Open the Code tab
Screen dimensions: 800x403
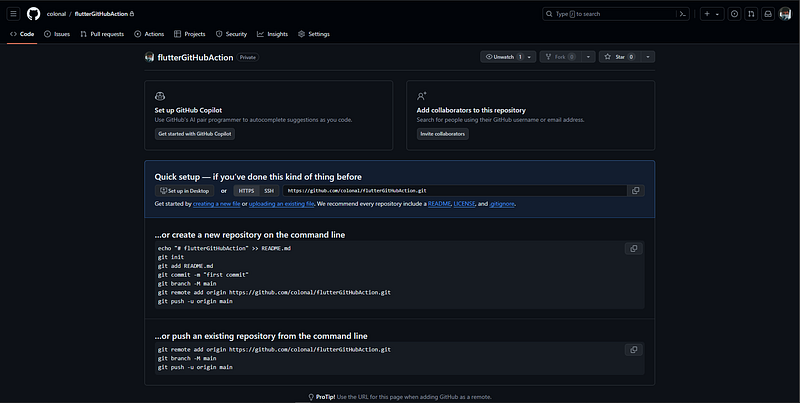pyautogui.click(x=22, y=34)
